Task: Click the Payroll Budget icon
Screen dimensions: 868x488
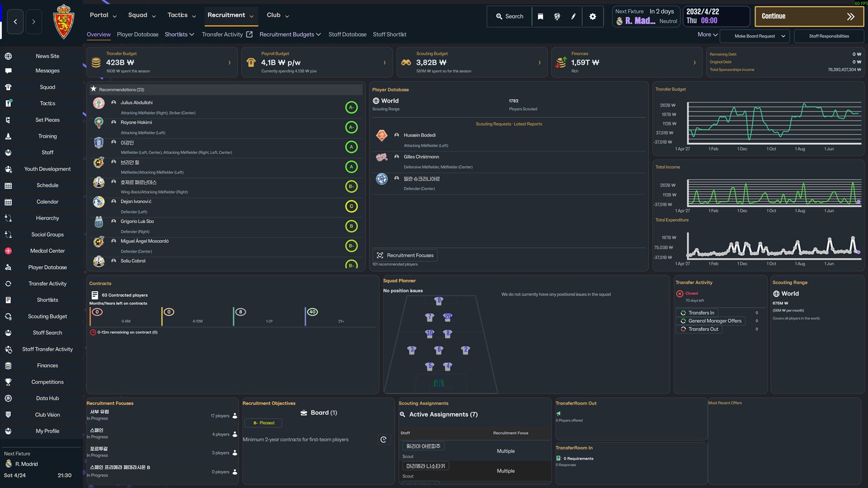Action: [251, 62]
